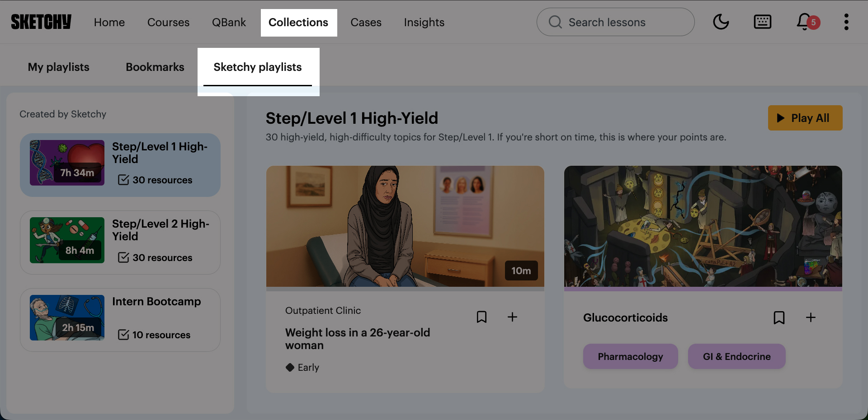Add Weight loss case to a playlist
Screen dimensions: 868x420
(512, 317)
